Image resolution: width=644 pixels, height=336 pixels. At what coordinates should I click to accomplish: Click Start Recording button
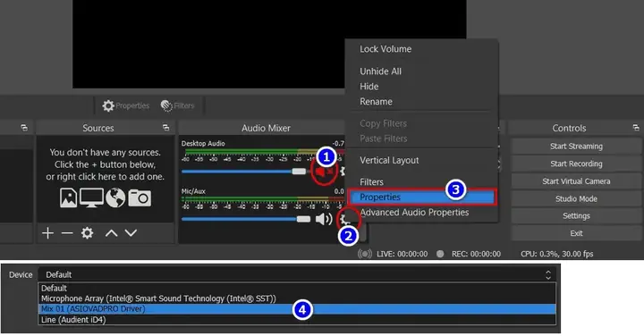pyautogui.click(x=576, y=164)
